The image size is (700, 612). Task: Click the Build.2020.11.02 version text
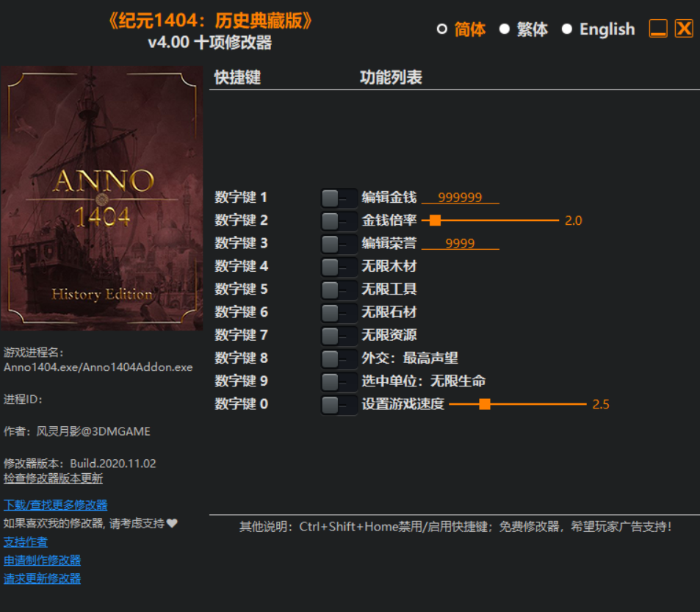pos(113,464)
